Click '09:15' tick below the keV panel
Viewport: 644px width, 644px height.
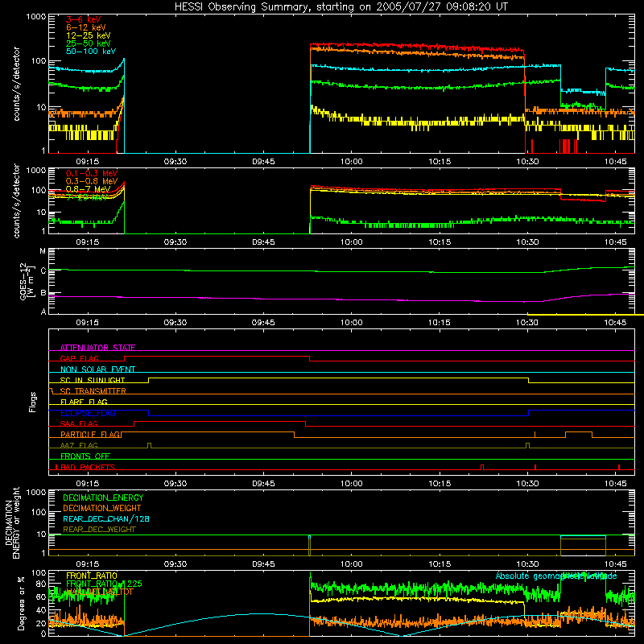click(88, 162)
